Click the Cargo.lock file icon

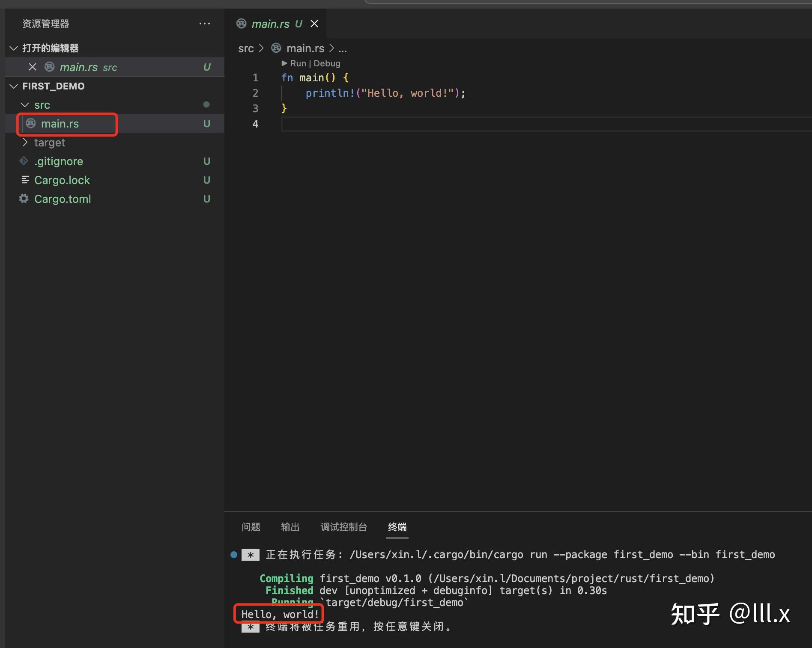(25, 180)
